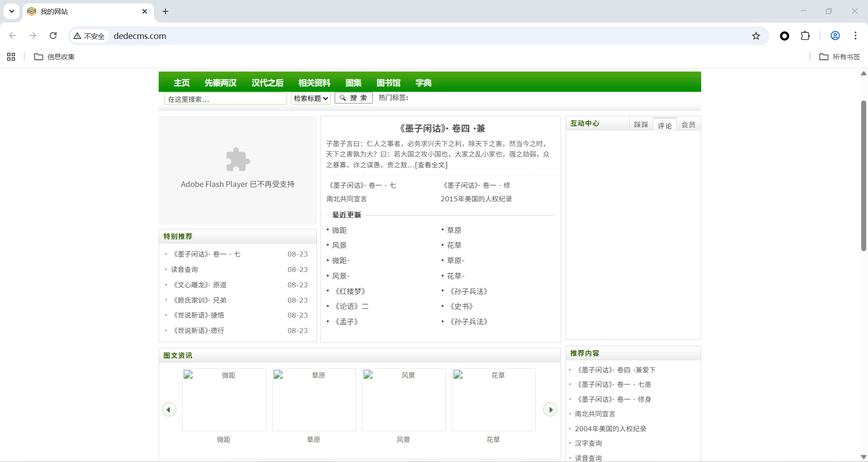
Task: Open 《墨子闲诂》· 卷一 · 七患 in 推荐内容
Action: coord(613,384)
